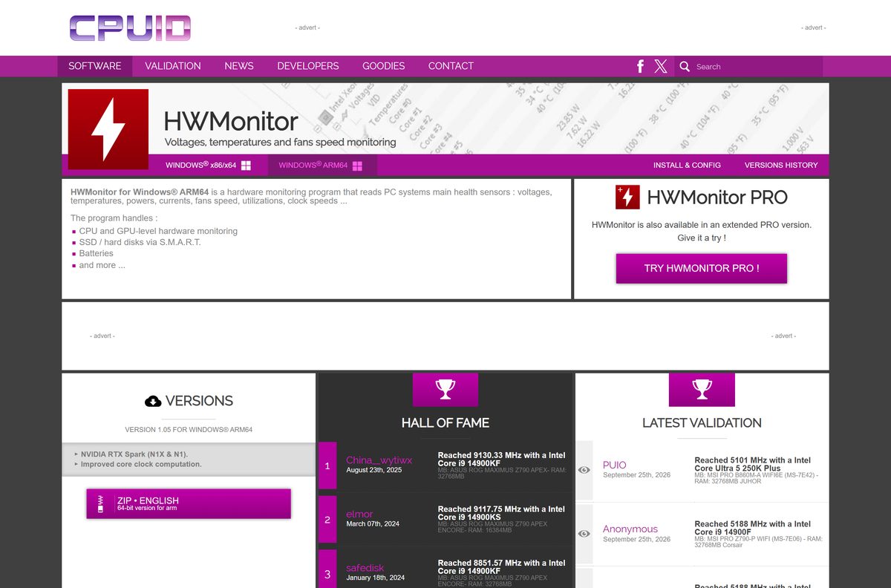Open the Developers menu

point(308,66)
